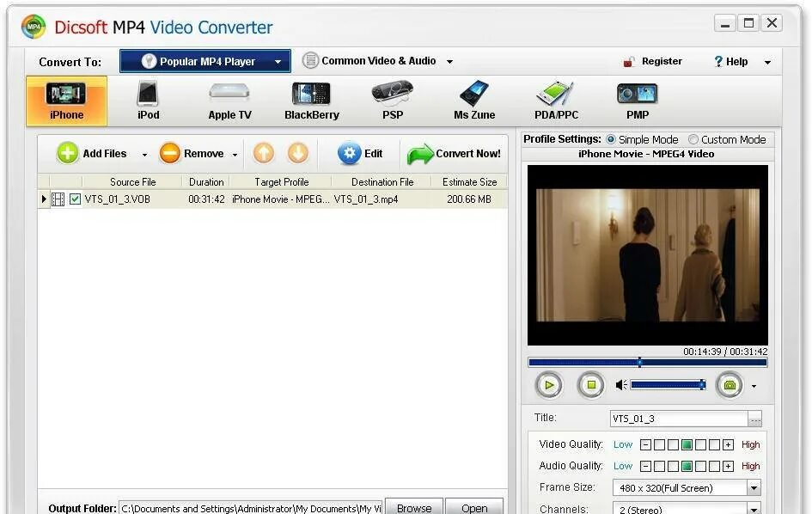Click the Register link
812x514 pixels.
point(662,61)
